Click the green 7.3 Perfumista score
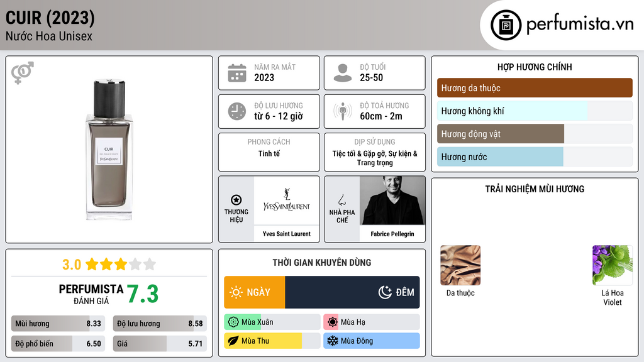 (x=143, y=294)
